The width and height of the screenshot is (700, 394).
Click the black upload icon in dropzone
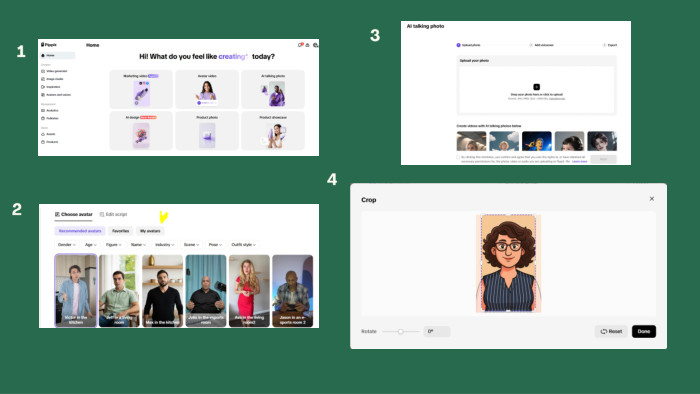(537, 87)
